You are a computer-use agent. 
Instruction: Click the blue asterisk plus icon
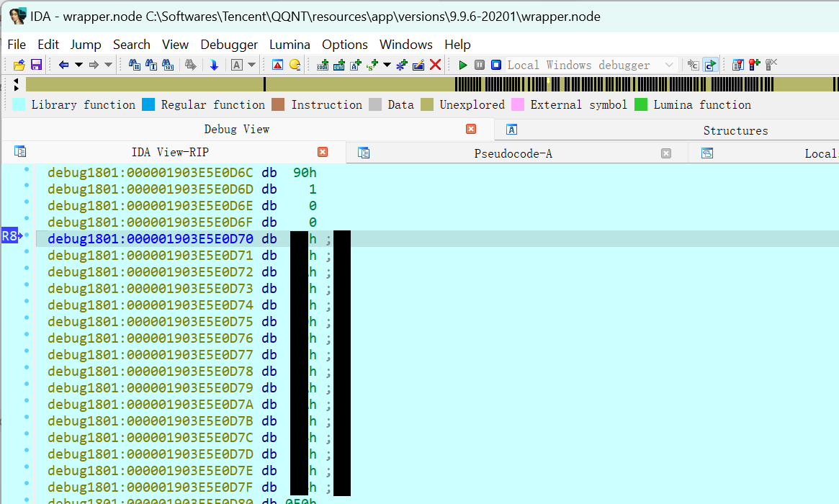402,66
